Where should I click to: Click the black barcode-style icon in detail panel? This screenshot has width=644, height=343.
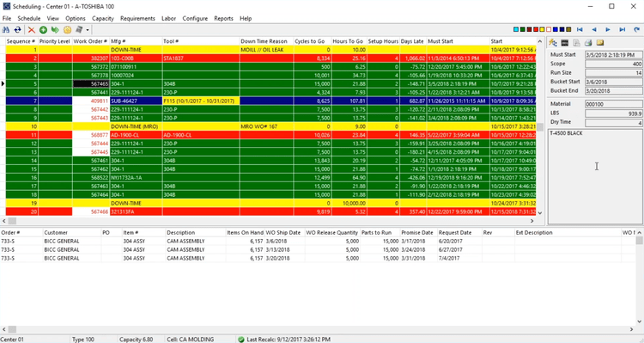click(x=565, y=43)
